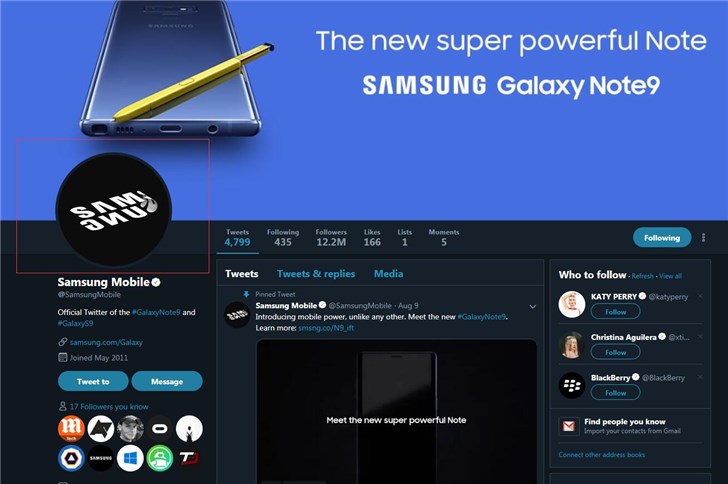Click the Samsung Mobile profile picture

coord(114,210)
